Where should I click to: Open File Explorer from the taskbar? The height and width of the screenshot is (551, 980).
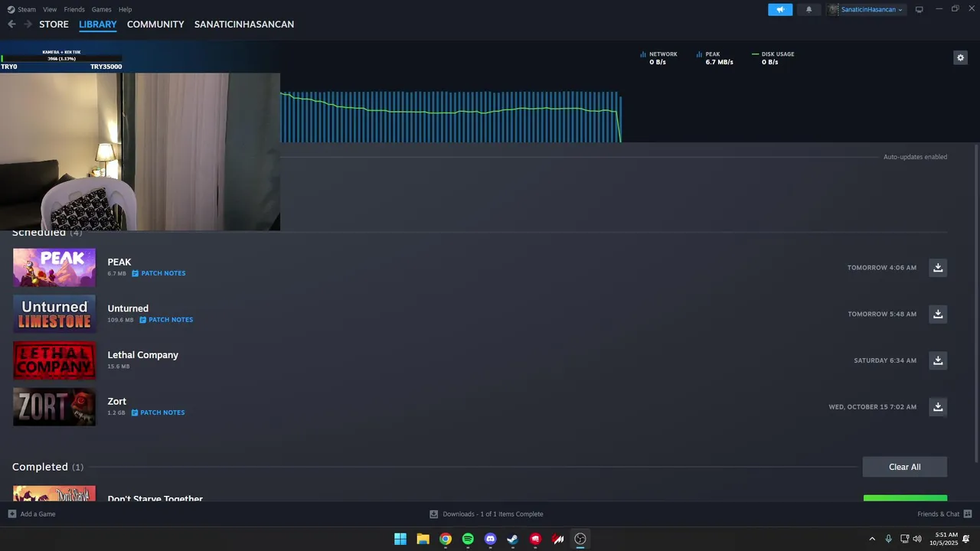(x=423, y=539)
